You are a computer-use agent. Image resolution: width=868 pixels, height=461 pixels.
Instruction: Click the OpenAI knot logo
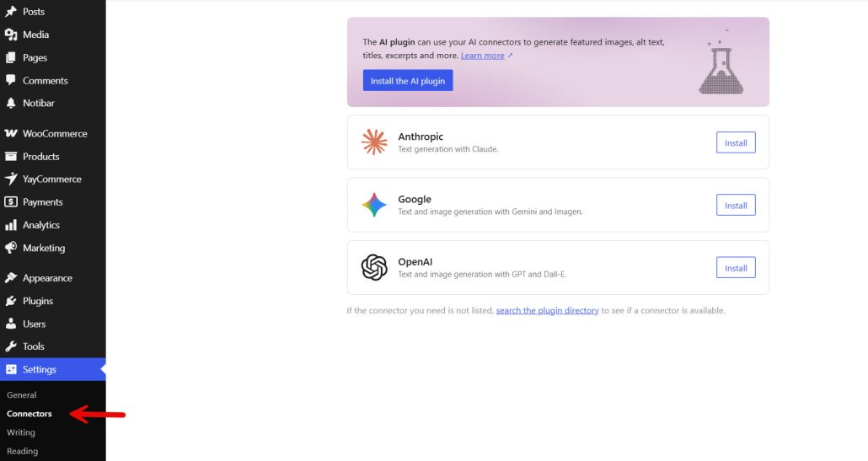point(374,267)
